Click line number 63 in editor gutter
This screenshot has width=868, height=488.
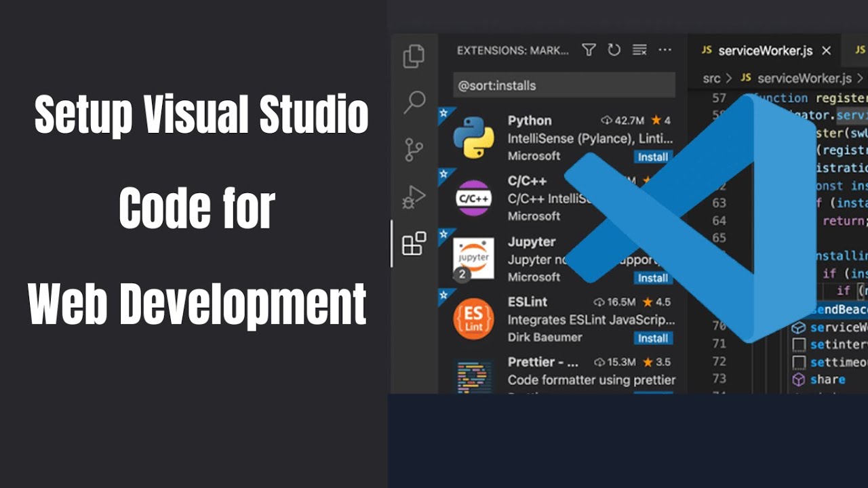click(x=719, y=203)
